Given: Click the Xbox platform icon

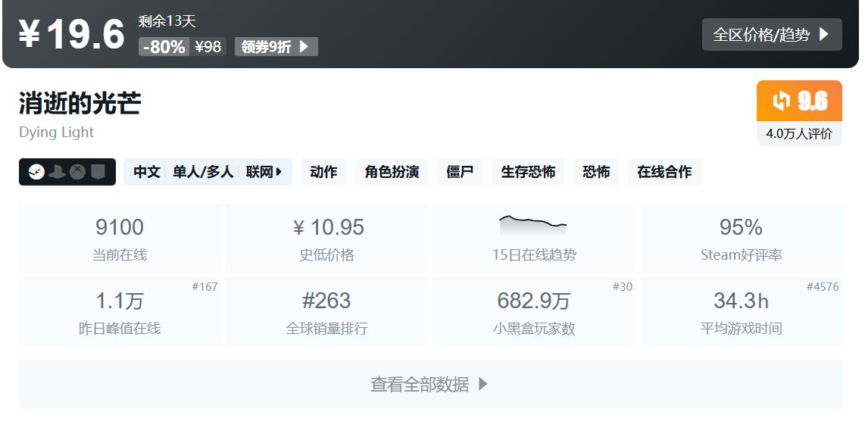Looking at the screenshot, I should pyautogui.click(x=77, y=172).
